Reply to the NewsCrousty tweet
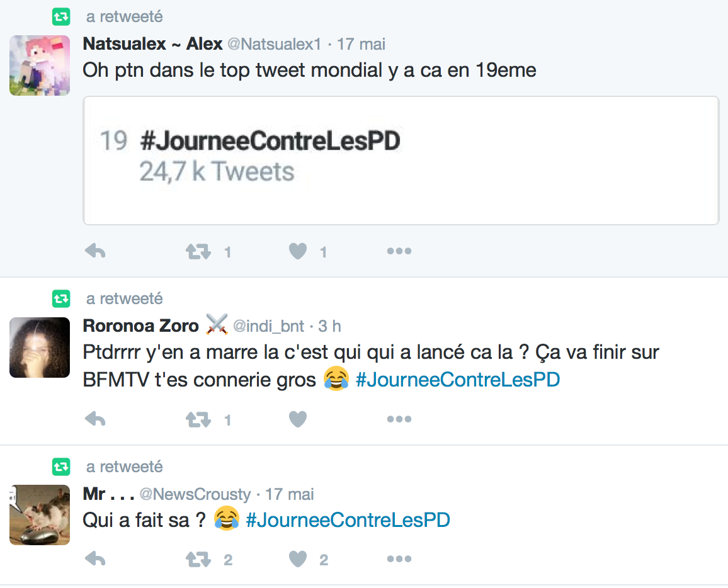728x588 pixels. pyautogui.click(x=95, y=559)
